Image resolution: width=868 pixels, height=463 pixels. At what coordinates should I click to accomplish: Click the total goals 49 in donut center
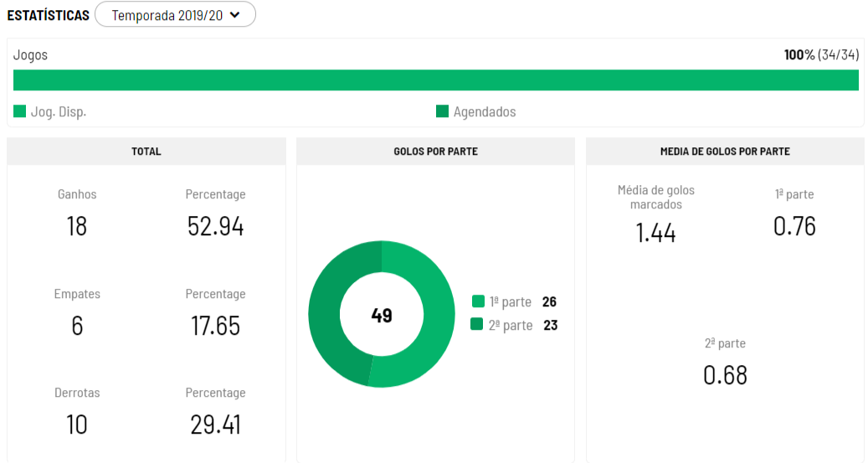click(x=382, y=315)
